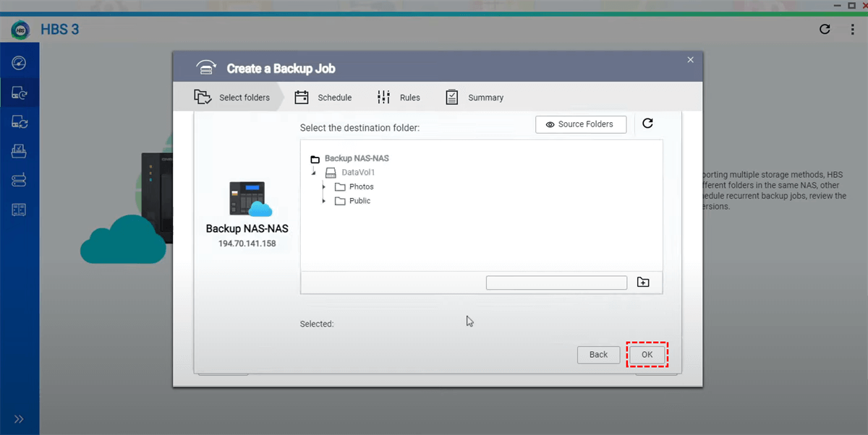Screen dimensions: 868x435
Task: Refresh the destination folder list
Action: pyautogui.click(x=647, y=124)
